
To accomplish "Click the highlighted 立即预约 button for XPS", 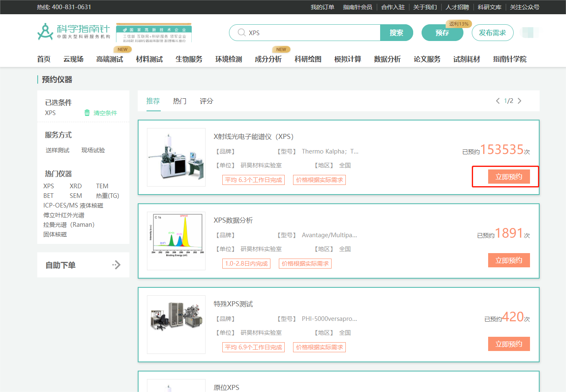I will (509, 176).
